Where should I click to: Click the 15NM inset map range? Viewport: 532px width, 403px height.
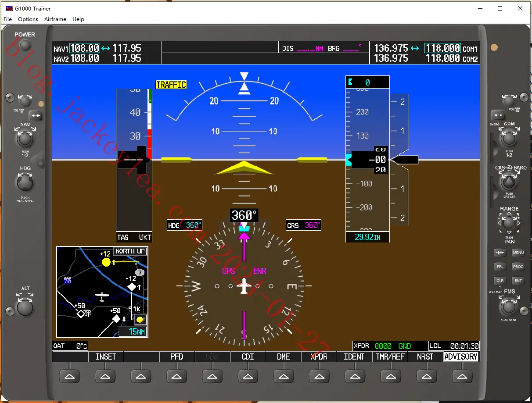click(x=133, y=332)
